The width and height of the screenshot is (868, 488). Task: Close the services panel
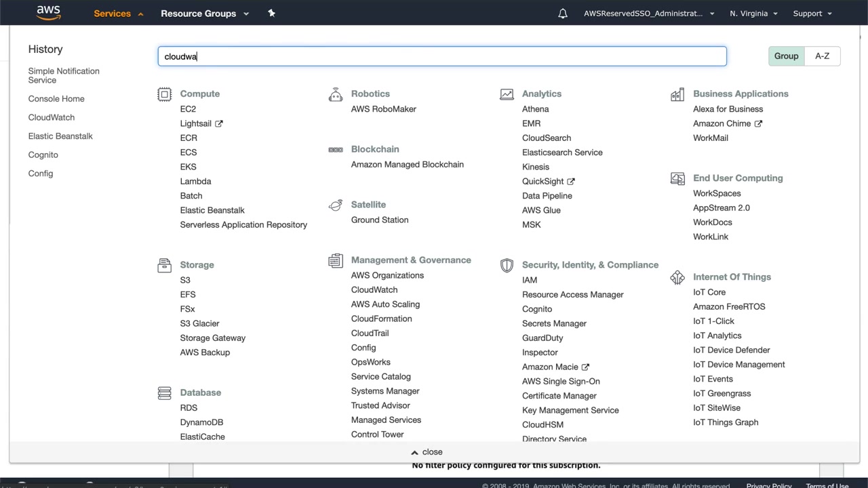click(427, 452)
